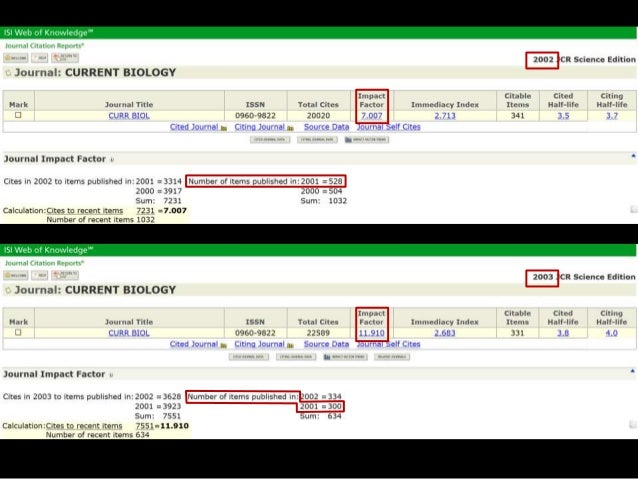Screen dimensions: 638x479
Task: Click cited half-life 3.8 link
Action: (563, 333)
